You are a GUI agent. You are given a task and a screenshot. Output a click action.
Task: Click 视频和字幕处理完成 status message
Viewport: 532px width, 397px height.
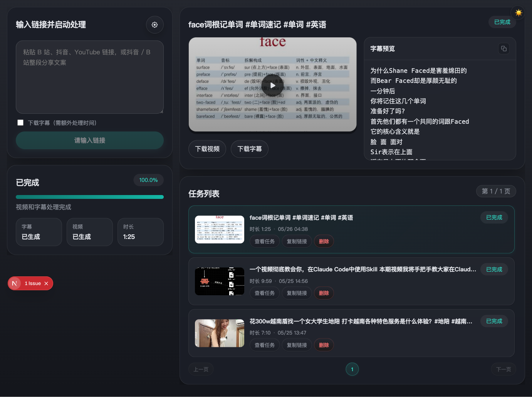(44, 207)
